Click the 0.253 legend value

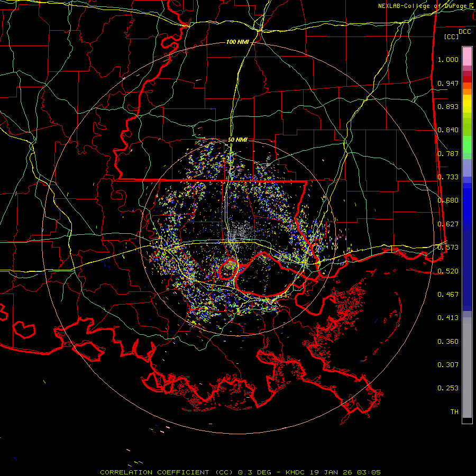pyautogui.click(x=448, y=388)
